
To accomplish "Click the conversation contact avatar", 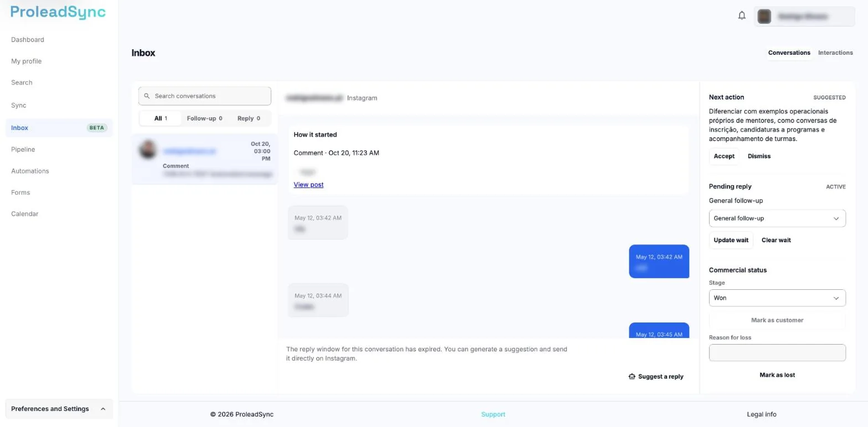I will pos(148,150).
